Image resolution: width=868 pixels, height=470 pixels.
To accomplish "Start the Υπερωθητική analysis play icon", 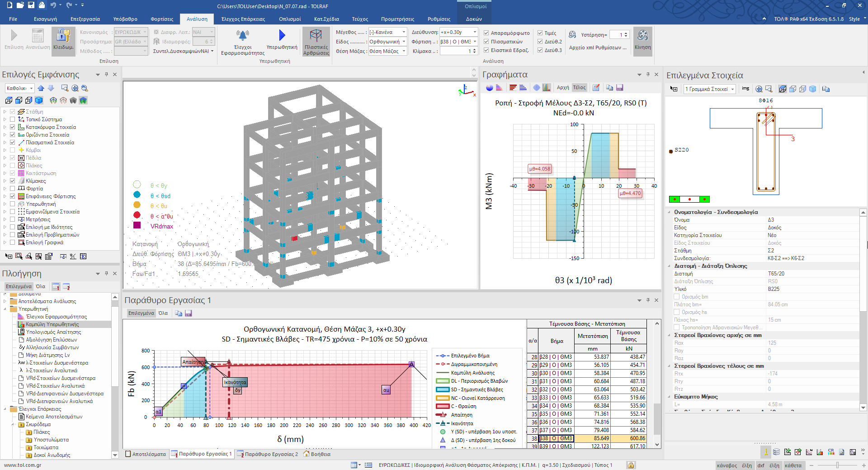I will tap(282, 35).
